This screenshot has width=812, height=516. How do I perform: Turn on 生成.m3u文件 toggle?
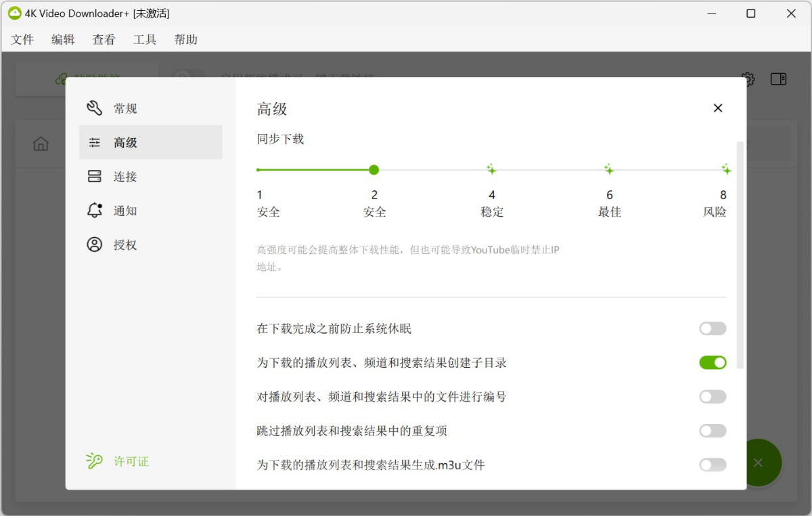coord(713,465)
